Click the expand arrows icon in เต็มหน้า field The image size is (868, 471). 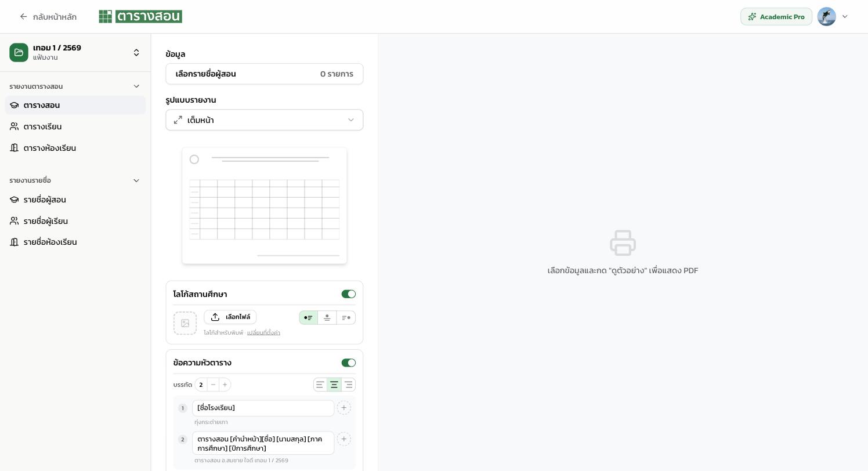178,120
